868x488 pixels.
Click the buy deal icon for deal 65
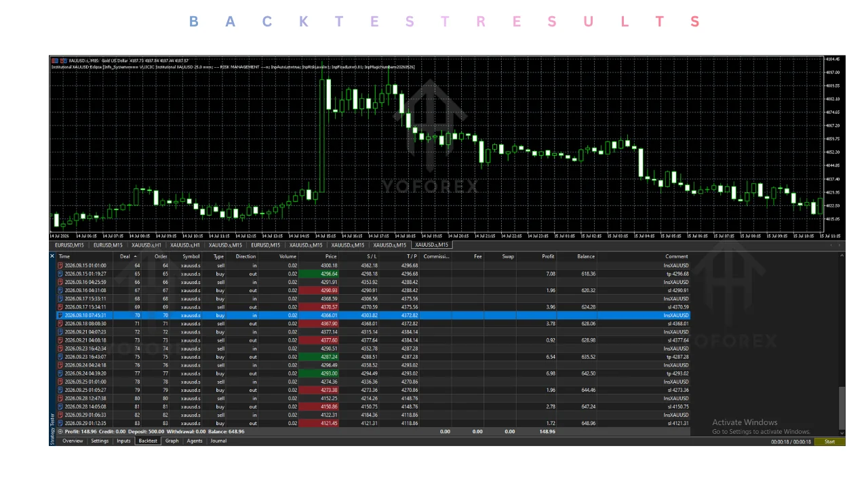point(60,274)
